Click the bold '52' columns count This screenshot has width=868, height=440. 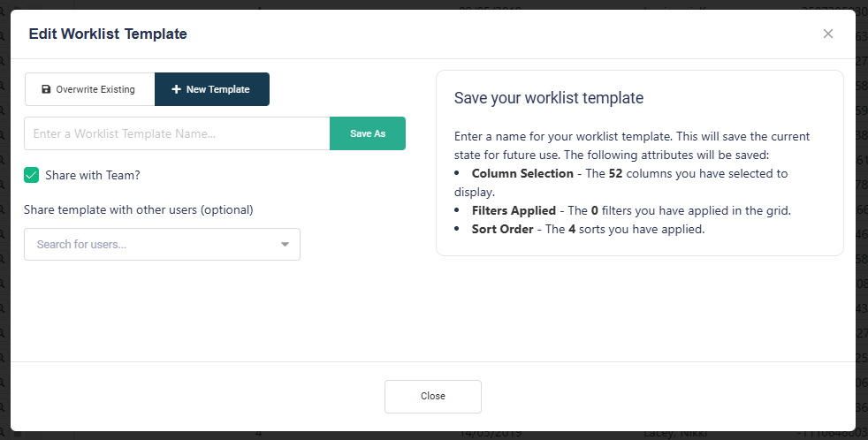pos(617,173)
